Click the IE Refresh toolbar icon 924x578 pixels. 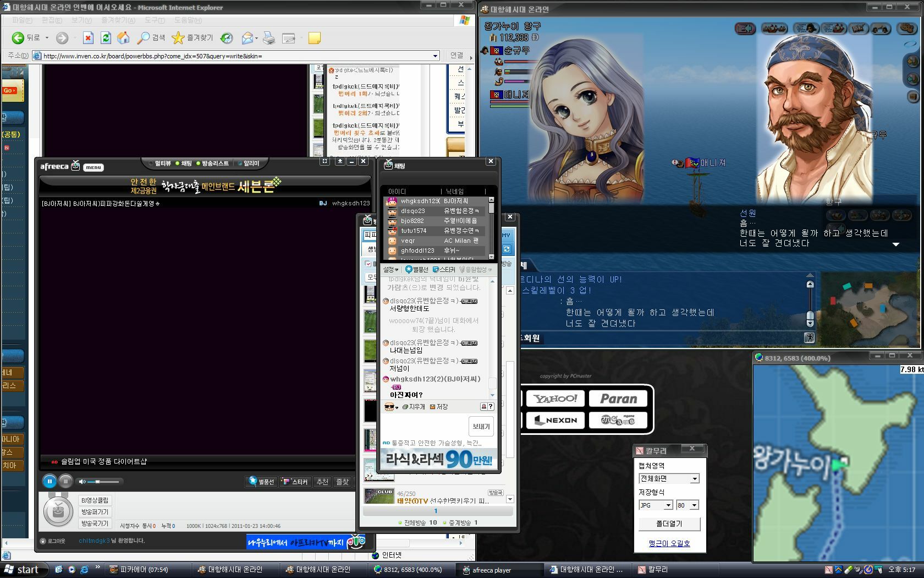click(106, 38)
